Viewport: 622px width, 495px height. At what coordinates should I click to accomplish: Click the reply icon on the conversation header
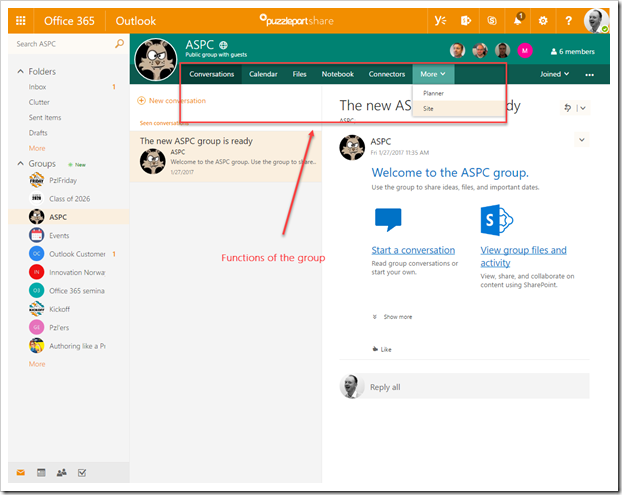point(568,107)
